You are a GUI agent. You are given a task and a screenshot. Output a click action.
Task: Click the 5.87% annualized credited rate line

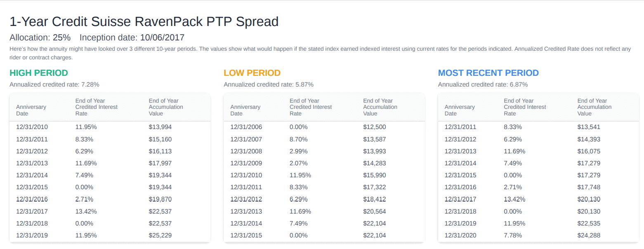coord(269,85)
